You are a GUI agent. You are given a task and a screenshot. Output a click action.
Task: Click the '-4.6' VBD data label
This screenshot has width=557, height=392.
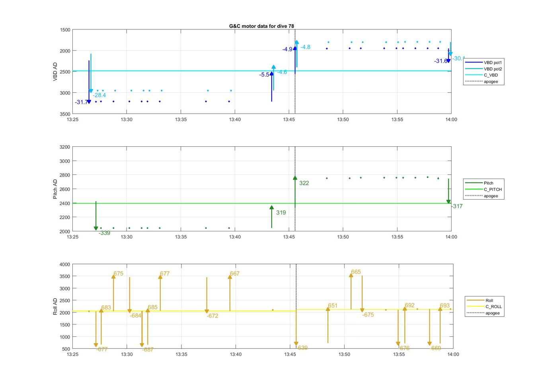tap(282, 72)
